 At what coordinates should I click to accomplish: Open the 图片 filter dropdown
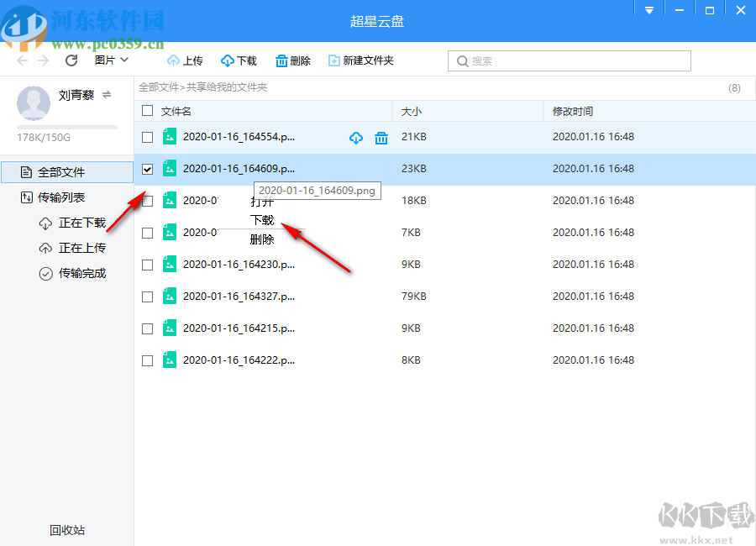pyautogui.click(x=112, y=60)
